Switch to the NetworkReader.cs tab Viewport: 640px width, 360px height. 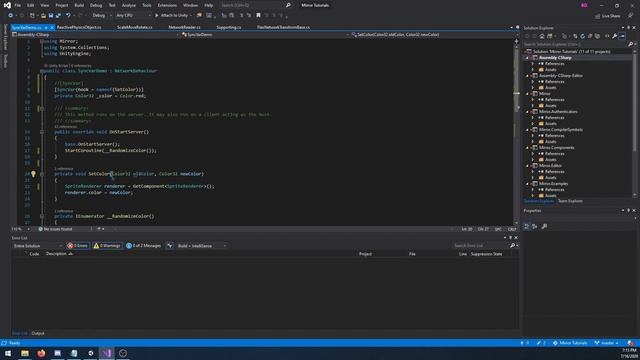click(x=184, y=27)
